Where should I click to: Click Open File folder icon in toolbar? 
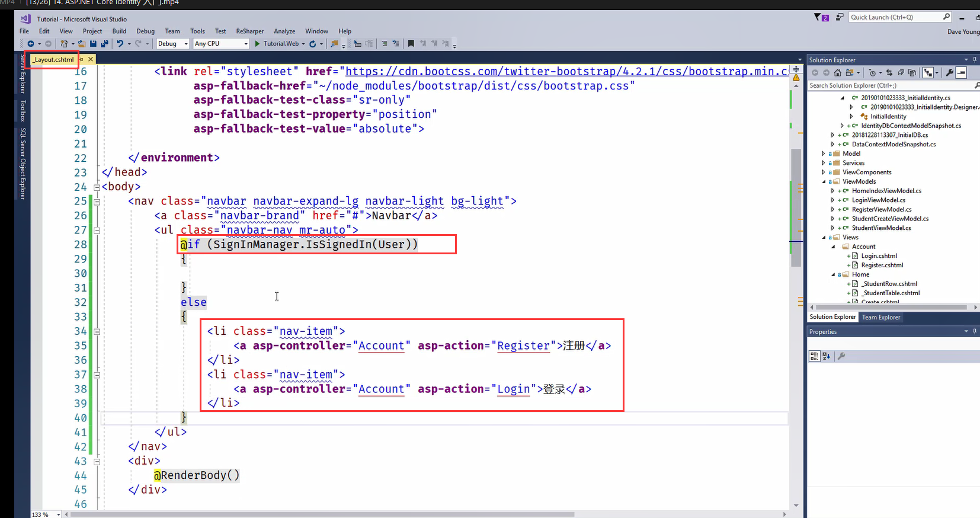point(82,43)
